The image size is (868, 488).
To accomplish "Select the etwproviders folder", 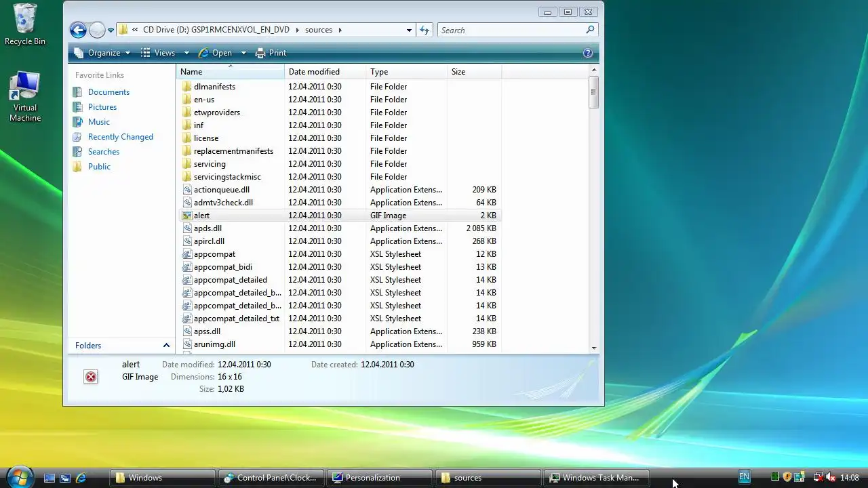I will [x=217, y=113].
